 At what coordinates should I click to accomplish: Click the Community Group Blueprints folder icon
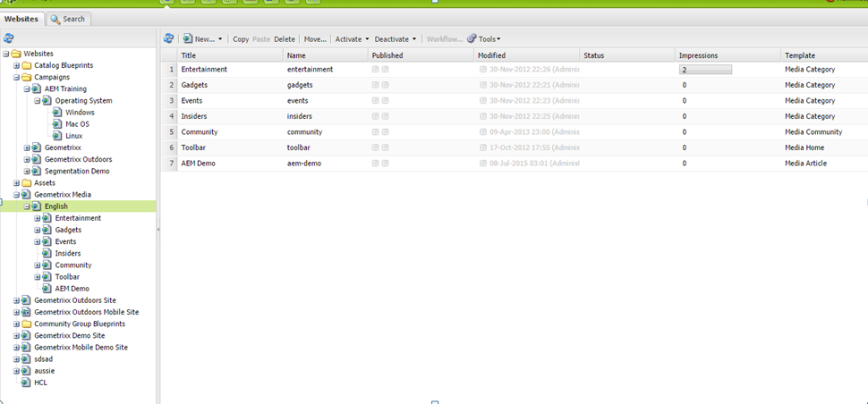26,324
